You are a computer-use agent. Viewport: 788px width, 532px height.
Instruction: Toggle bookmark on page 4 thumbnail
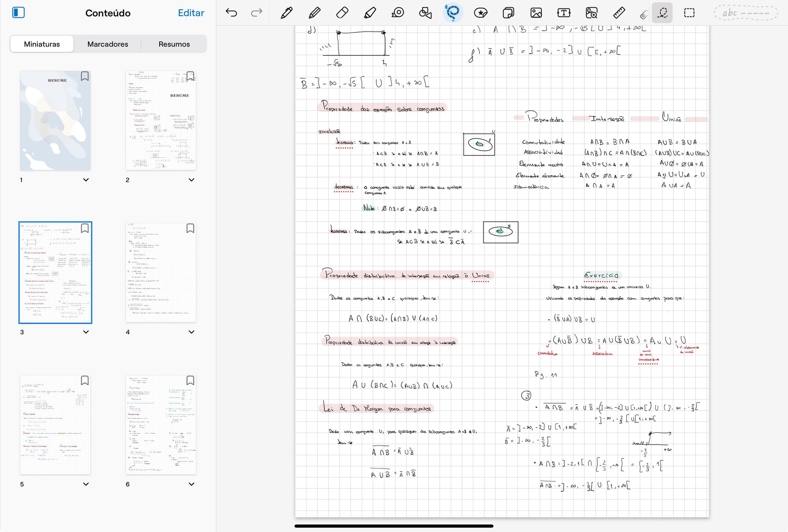pos(190,229)
